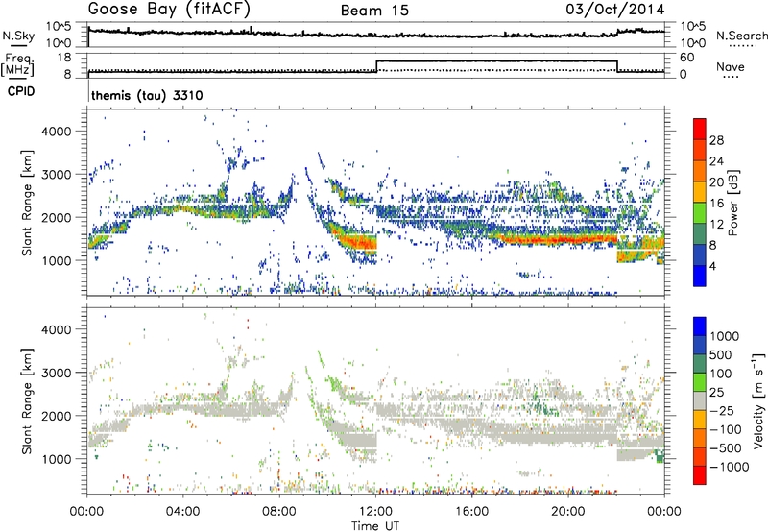Click the red top segment of Power colorbar
Image resolution: width=768 pixels, height=532 pixels.
[700, 129]
